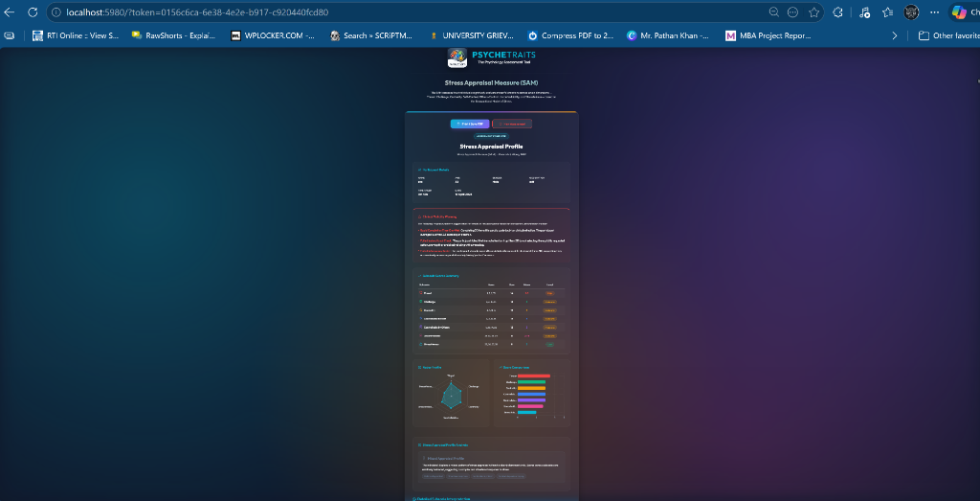The width and height of the screenshot is (980, 501).
Task: Open the WPLOCKER.COM bookmark
Action: (x=273, y=35)
